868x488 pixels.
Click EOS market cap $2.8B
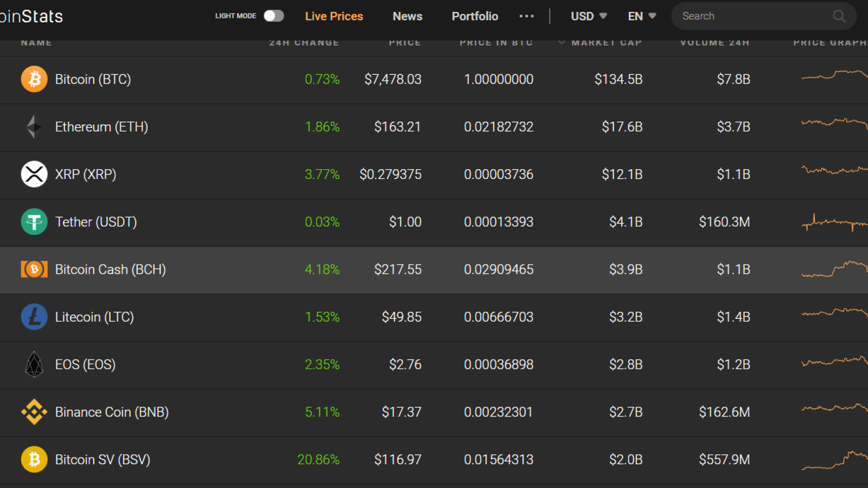(626, 364)
